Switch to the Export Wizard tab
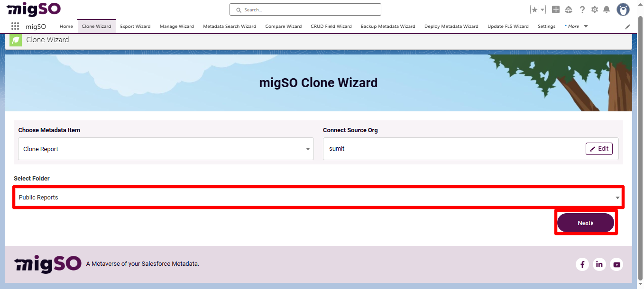This screenshot has height=289, width=644. pos(135,27)
